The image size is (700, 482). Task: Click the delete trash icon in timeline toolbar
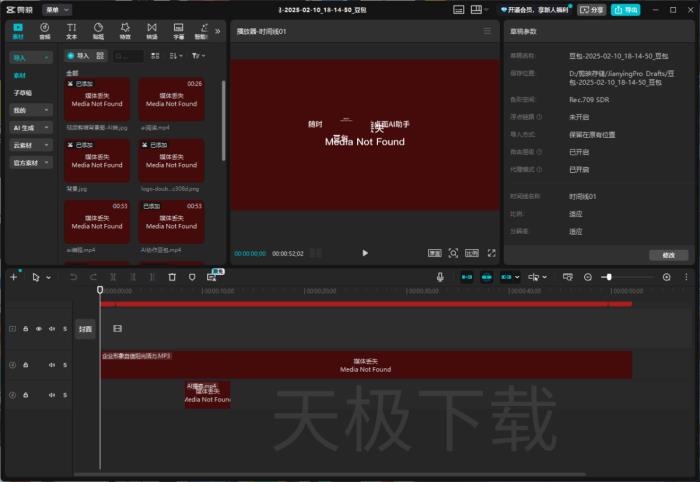[x=172, y=277]
